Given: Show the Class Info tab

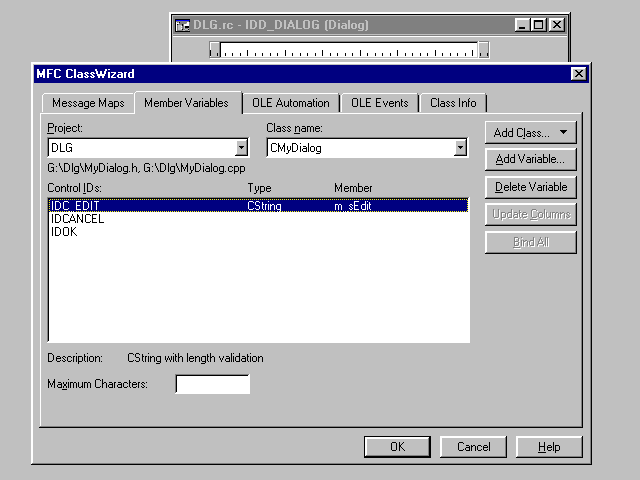Looking at the screenshot, I should (x=453, y=103).
